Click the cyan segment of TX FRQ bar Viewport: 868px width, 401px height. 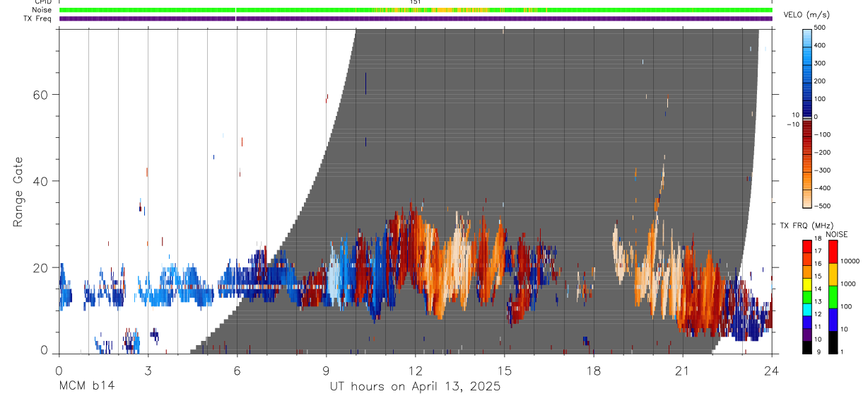click(x=807, y=310)
